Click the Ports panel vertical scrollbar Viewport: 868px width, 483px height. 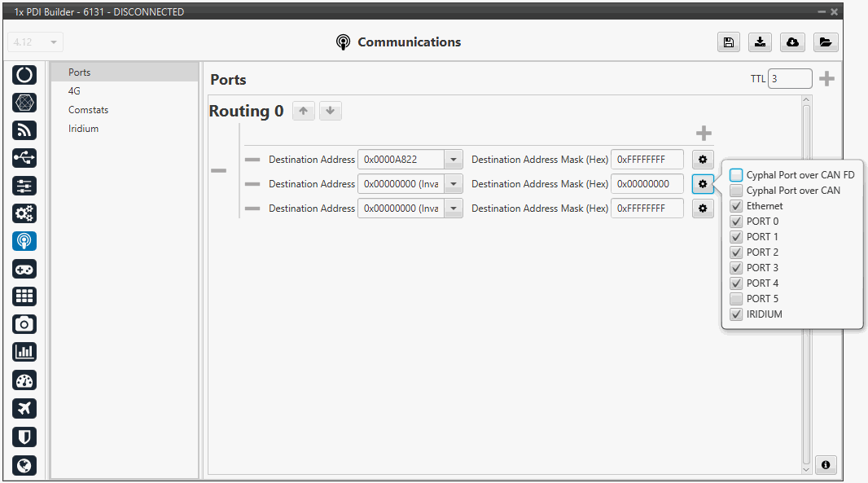tap(806, 285)
